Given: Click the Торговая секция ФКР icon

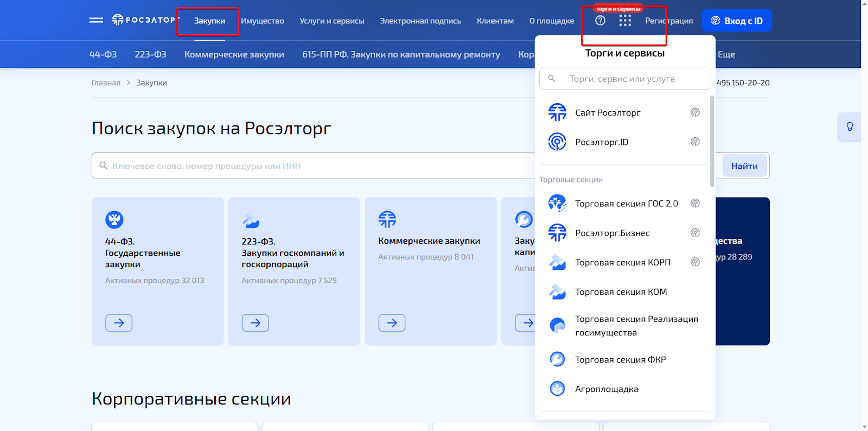Looking at the screenshot, I should pos(557,359).
